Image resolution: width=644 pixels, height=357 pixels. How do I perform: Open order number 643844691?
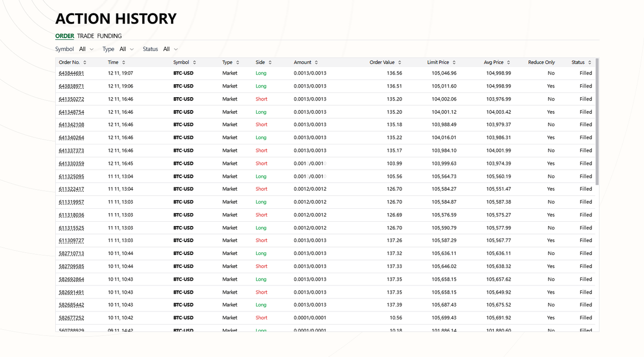point(71,73)
